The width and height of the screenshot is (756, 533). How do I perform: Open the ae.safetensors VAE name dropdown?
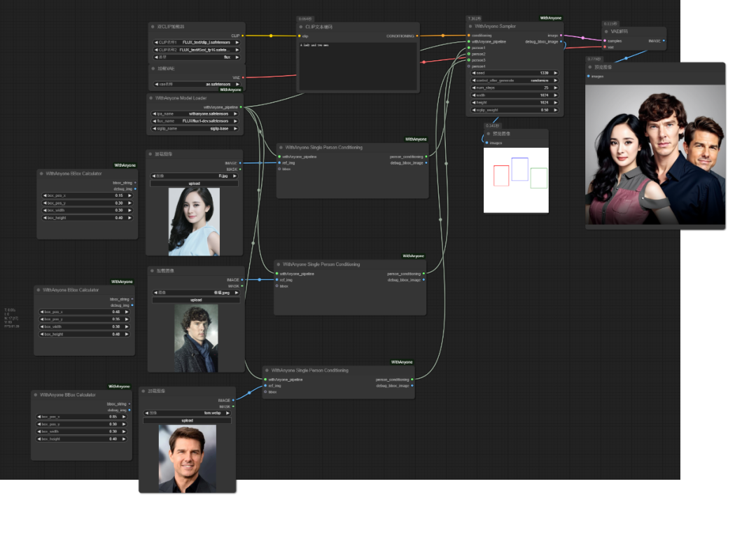[x=196, y=84]
